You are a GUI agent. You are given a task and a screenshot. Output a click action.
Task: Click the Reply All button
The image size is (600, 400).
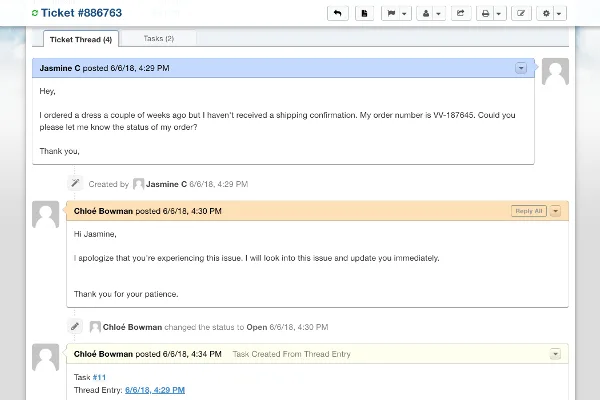pos(528,211)
